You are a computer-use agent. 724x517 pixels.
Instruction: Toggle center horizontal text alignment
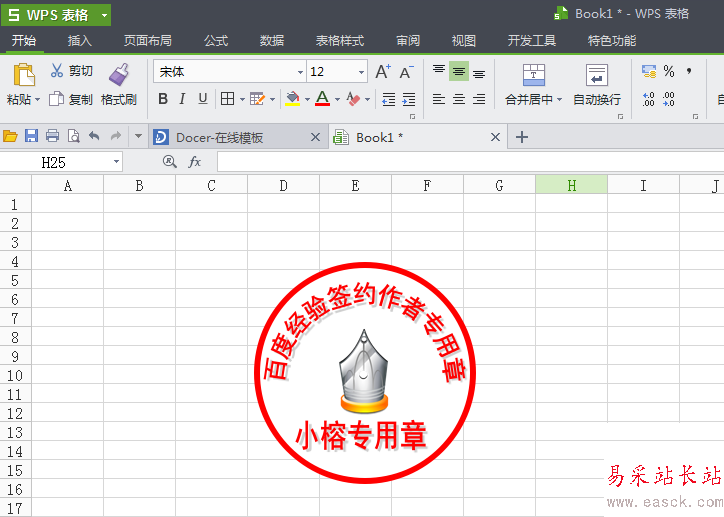pyautogui.click(x=459, y=99)
